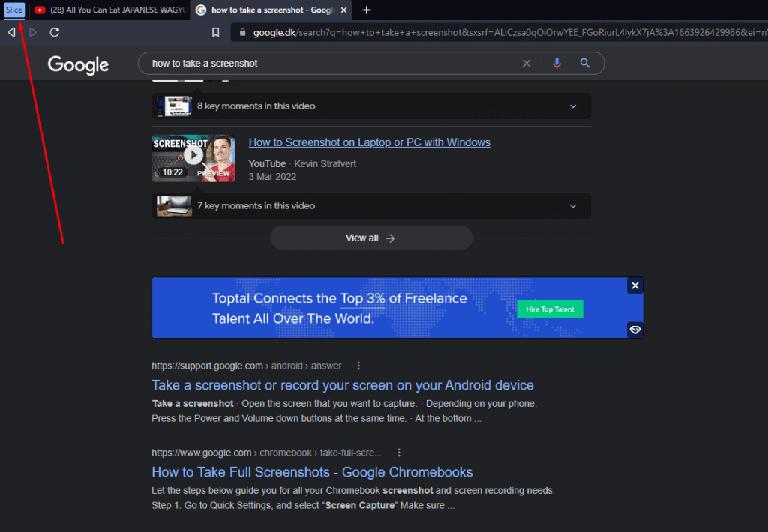The image size is (768, 532).
Task: Go to Google home via the logo
Action: tap(78, 64)
